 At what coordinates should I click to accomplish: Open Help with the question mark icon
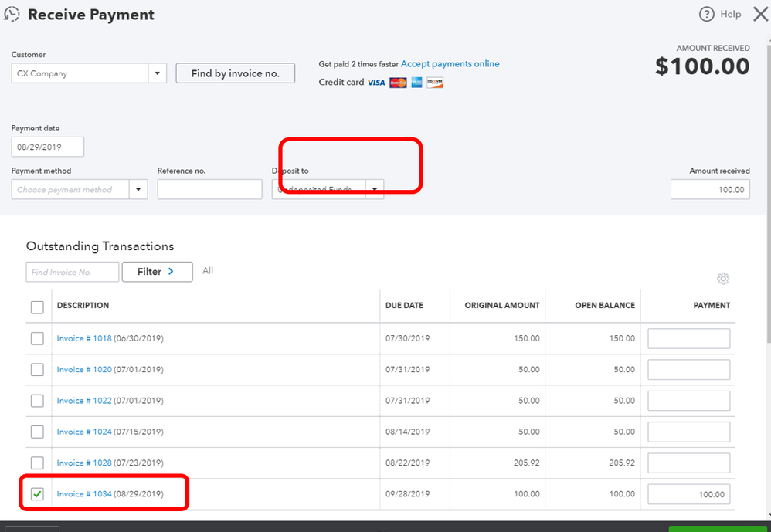click(706, 14)
